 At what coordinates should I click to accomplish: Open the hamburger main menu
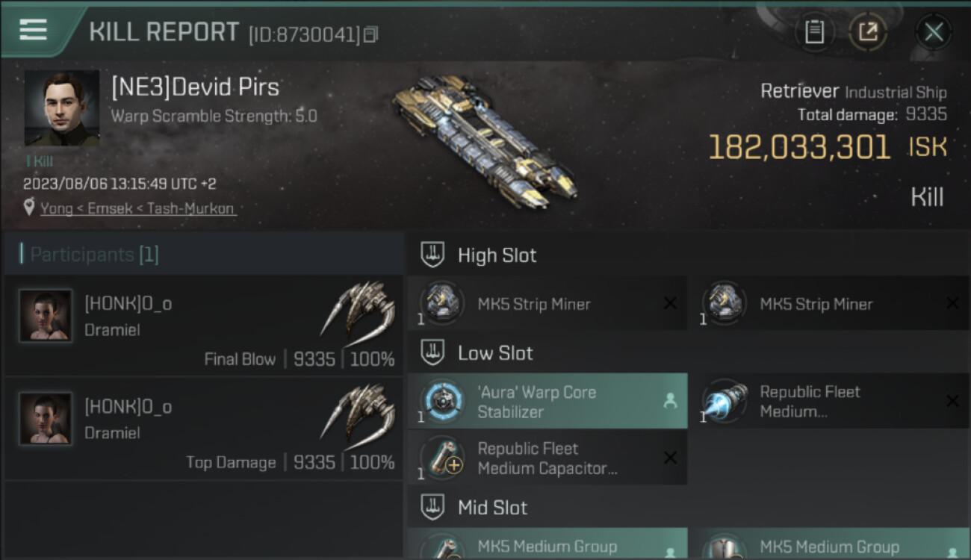click(33, 30)
